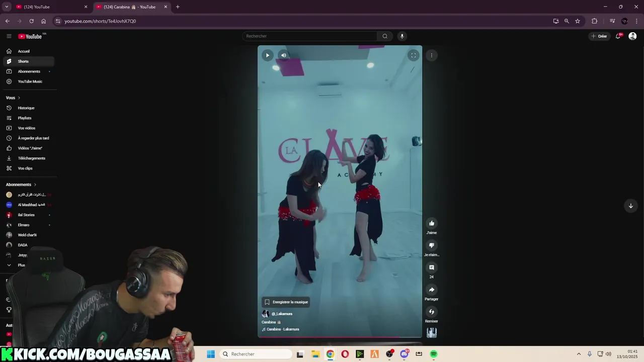Image resolution: width=644 pixels, height=362 pixels.
Task: Open Accueil in the sidebar
Action: pos(29,51)
